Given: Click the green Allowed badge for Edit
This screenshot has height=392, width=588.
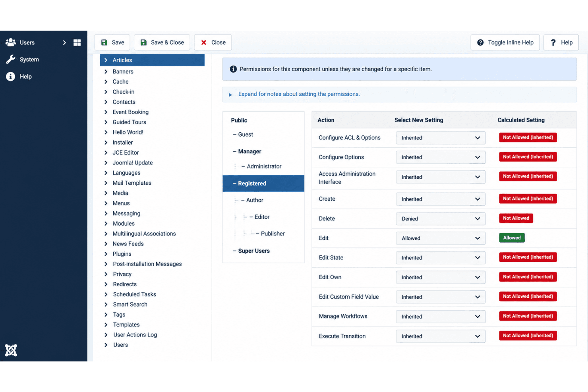Looking at the screenshot, I should tap(512, 238).
